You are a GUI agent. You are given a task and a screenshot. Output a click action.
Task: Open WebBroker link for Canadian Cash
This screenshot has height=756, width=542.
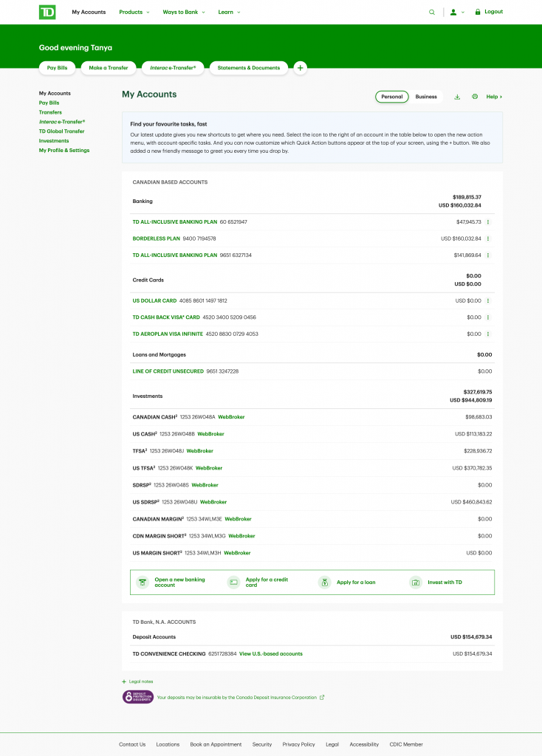(x=231, y=417)
